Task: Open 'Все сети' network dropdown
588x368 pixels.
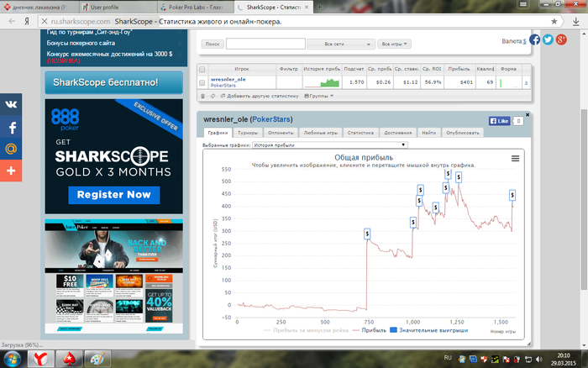Action: click(x=341, y=45)
